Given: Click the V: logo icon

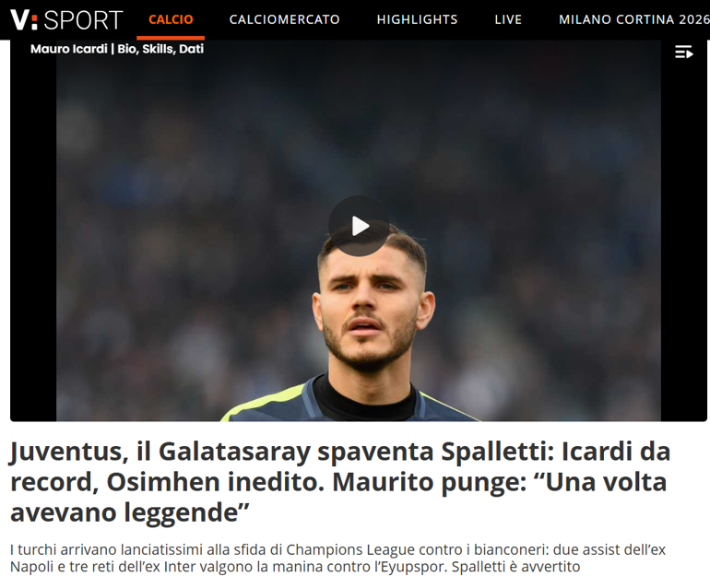Looking at the screenshot, I should click(24, 20).
